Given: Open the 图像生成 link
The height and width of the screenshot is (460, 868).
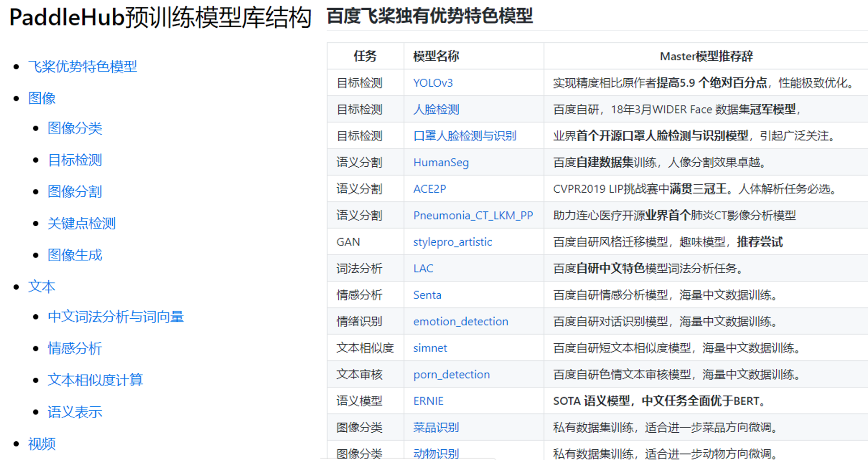Looking at the screenshot, I should (x=75, y=255).
